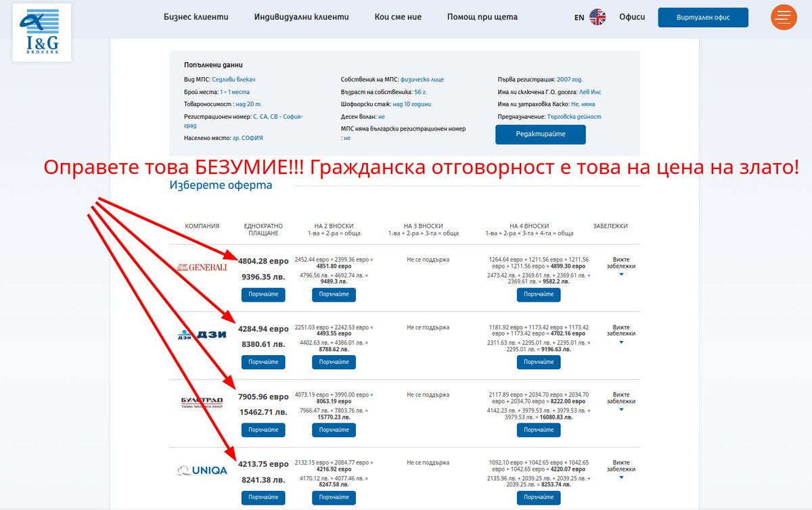Open Бизнес клиенти menu

point(196,17)
